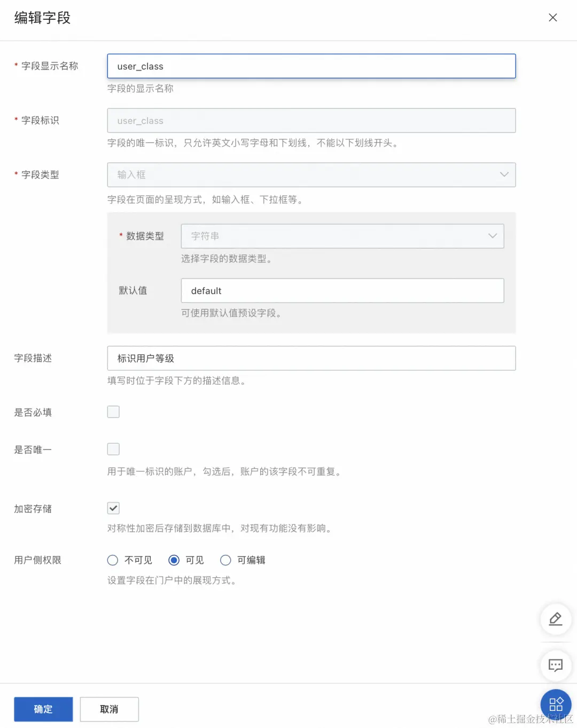Image resolution: width=577 pixels, height=728 pixels.
Task: Close the 编辑字段 dialog
Action: 552,18
